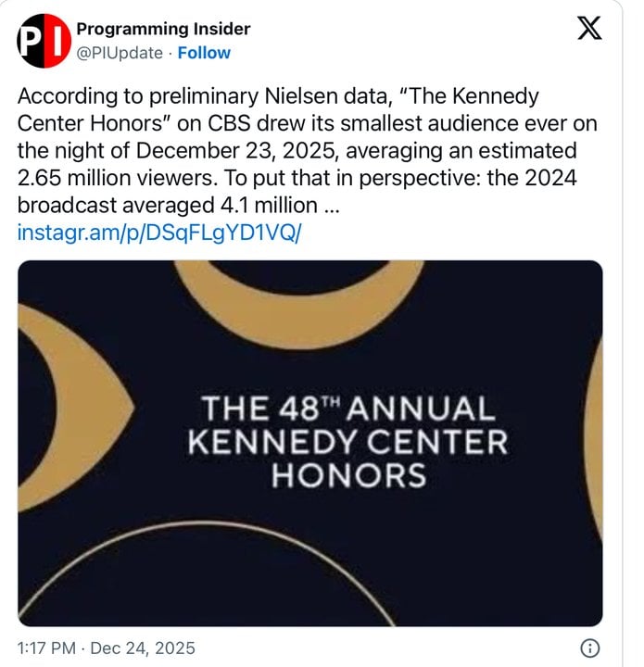Open the Programming Insider profile name
The image size is (644, 667).
click(163, 31)
